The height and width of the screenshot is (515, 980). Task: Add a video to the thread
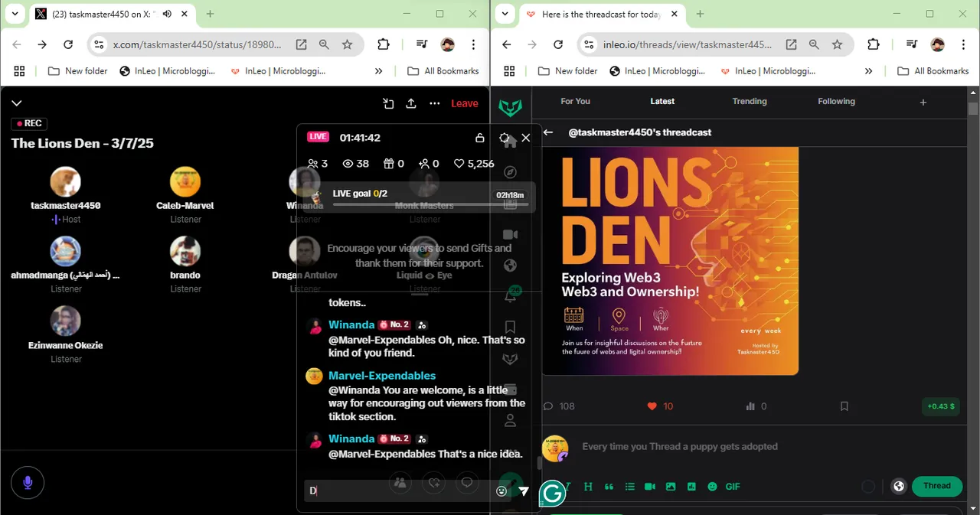(x=650, y=487)
